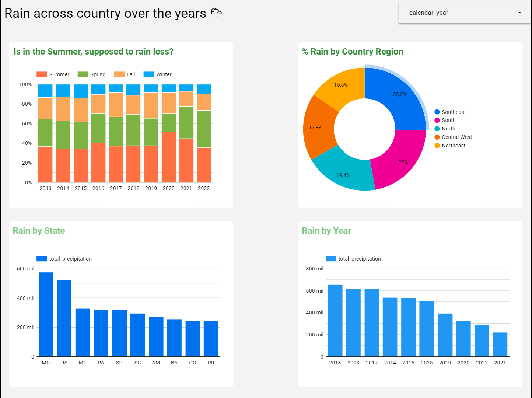Image resolution: width=532 pixels, height=398 pixels.
Task: Click the 19,4% North donut slice
Action: click(x=343, y=175)
